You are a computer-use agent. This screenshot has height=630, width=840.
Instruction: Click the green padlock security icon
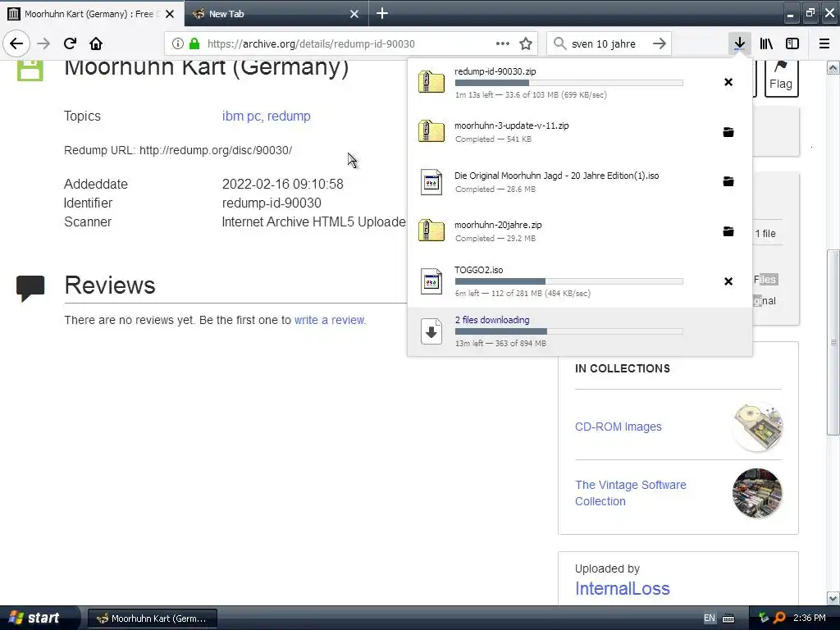(x=194, y=44)
